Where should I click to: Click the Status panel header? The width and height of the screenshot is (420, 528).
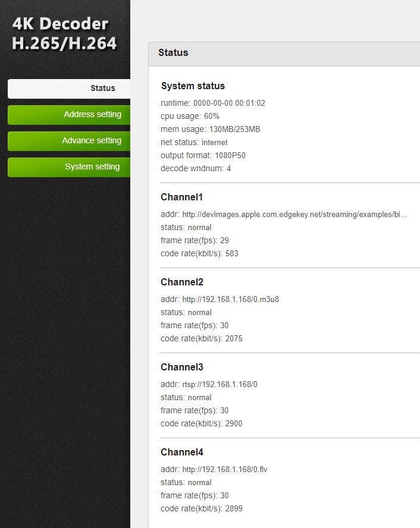click(284, 54)
